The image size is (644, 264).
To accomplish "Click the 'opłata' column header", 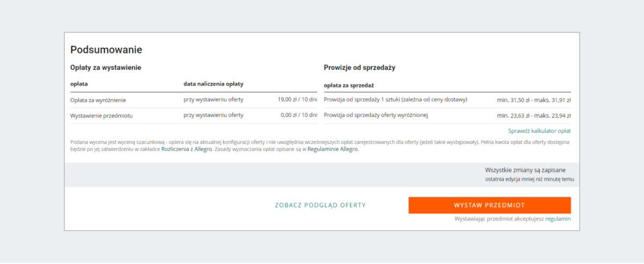I will pyautogui.click(x=79, y=84).
